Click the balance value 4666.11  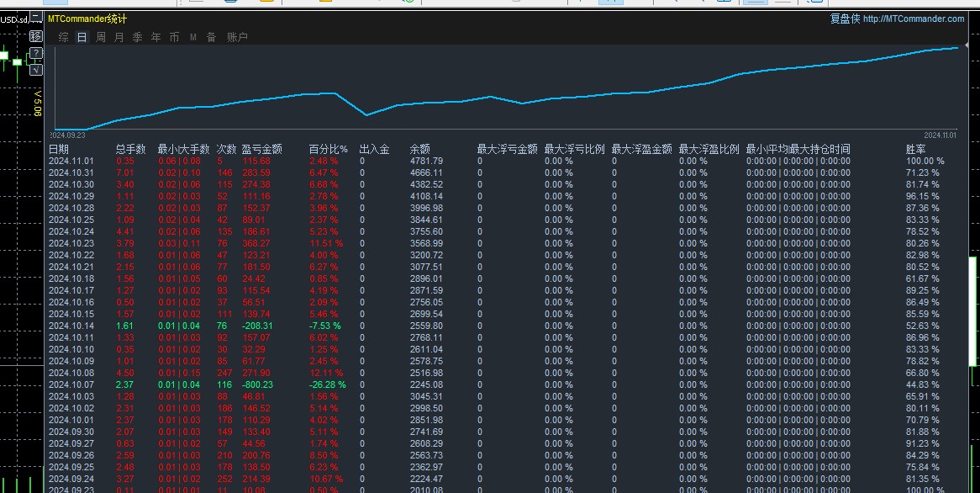click(426, 172)
